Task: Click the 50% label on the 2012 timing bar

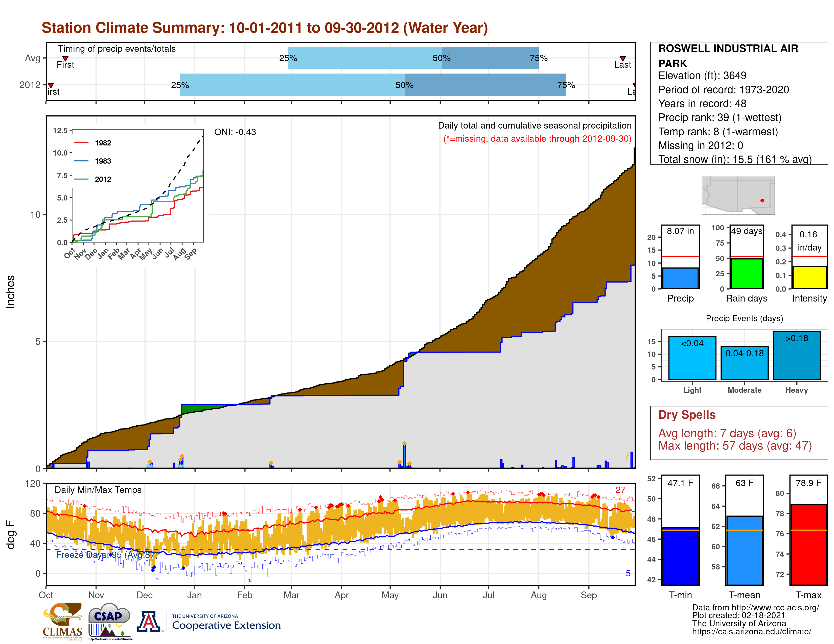Action: (404, 85)
